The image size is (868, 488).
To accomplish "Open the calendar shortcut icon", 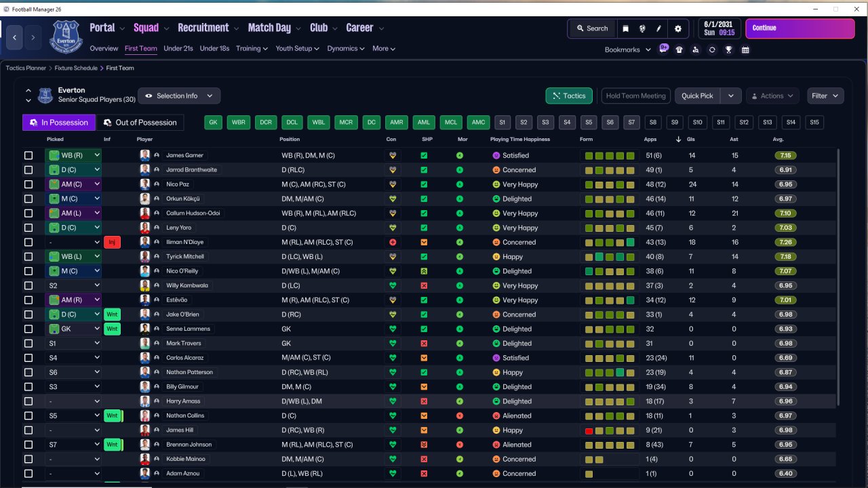I will pos(745,49).
